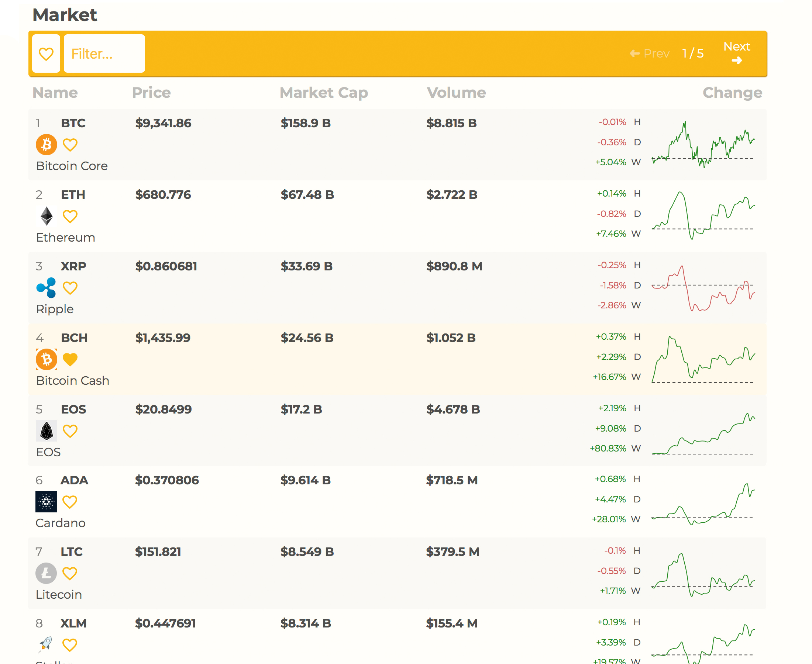Unfavorite BCH with its filled heart
The width and height of the screenshot is (812, 664).
click(70, 360)
